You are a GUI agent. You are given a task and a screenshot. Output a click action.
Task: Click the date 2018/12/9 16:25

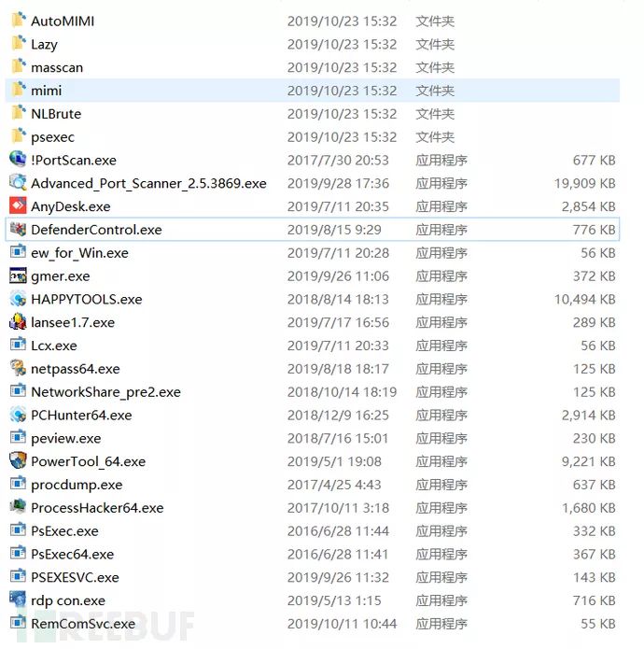[x=338, y=416]
